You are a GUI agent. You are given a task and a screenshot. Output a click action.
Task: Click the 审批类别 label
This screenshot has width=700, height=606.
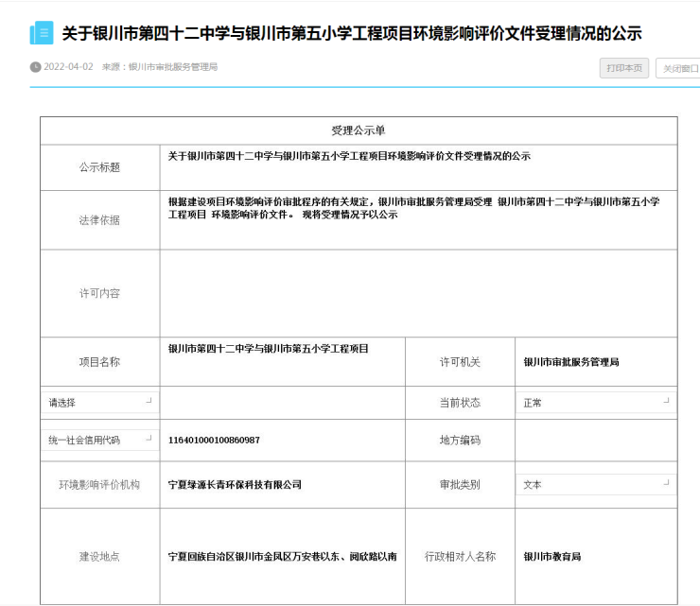tap(460, 485)
